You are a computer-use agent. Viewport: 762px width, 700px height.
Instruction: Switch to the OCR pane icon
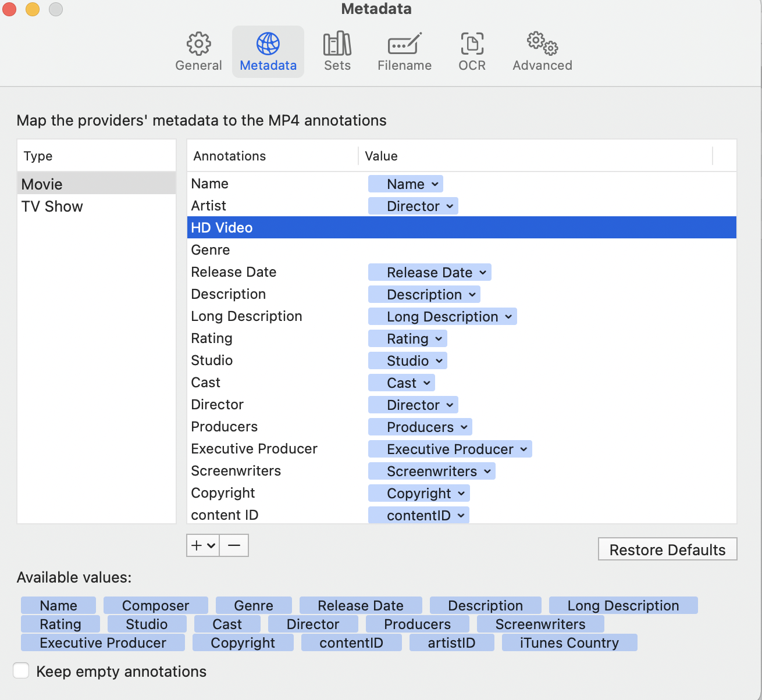point(472,44)
